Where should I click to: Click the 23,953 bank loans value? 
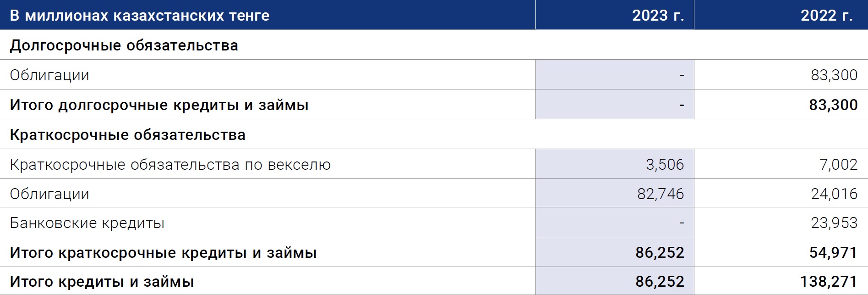[834, 223]
